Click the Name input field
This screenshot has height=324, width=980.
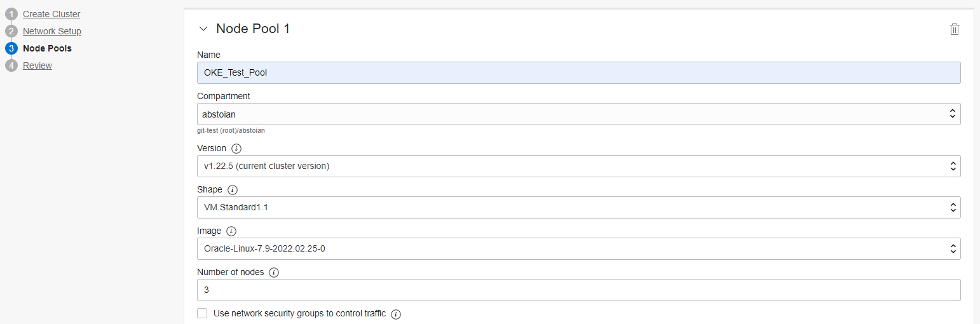[578, 73]
